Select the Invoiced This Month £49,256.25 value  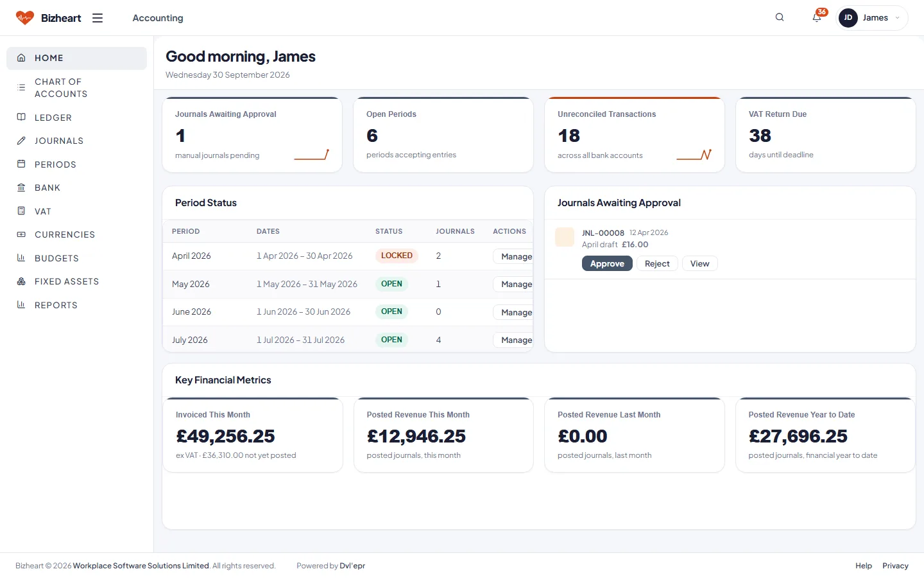click(225, 436)
